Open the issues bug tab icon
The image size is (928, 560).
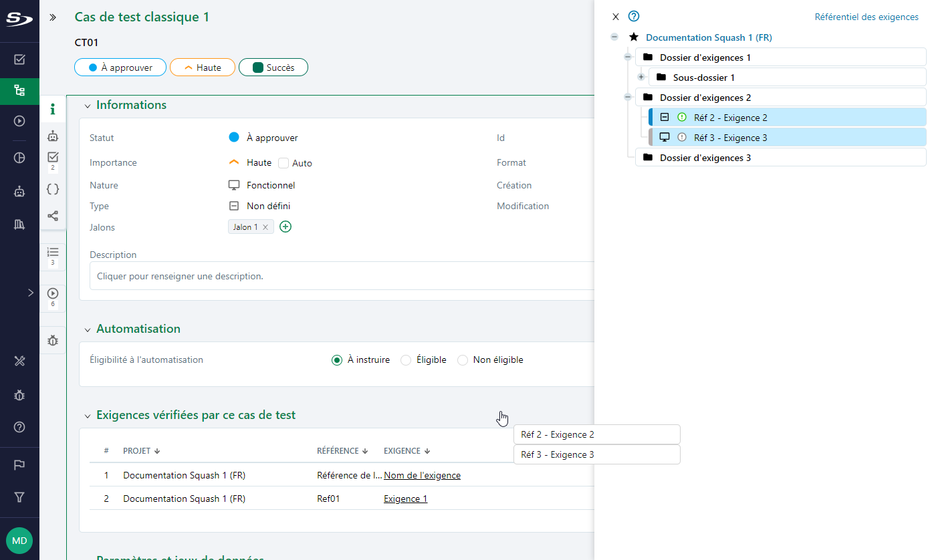(53, 340)
